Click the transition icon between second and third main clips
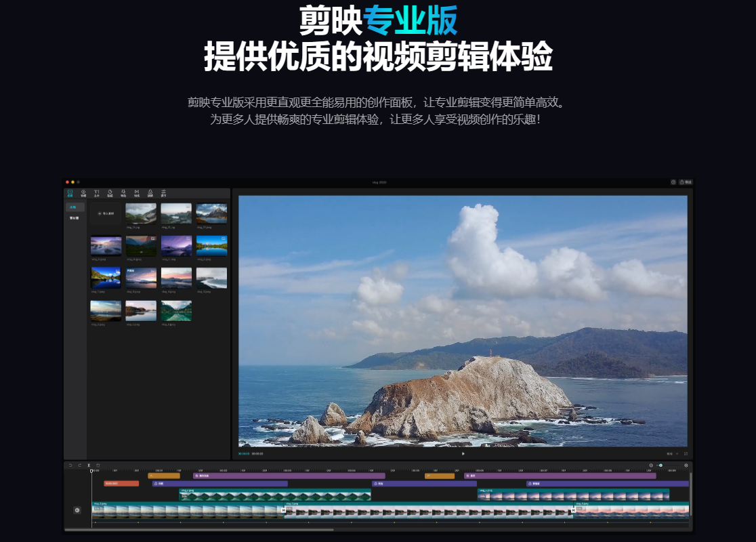The image size is (756, 542). tap(573, 510)
